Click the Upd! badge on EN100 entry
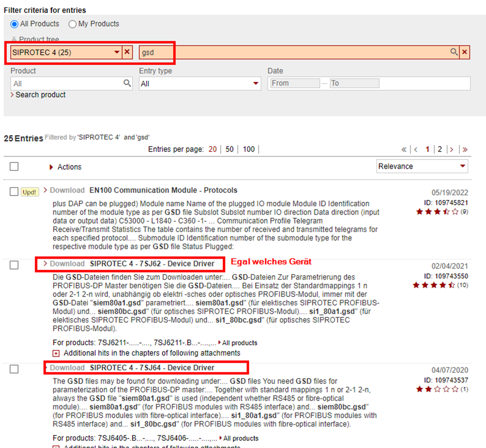 pos(30,192)
